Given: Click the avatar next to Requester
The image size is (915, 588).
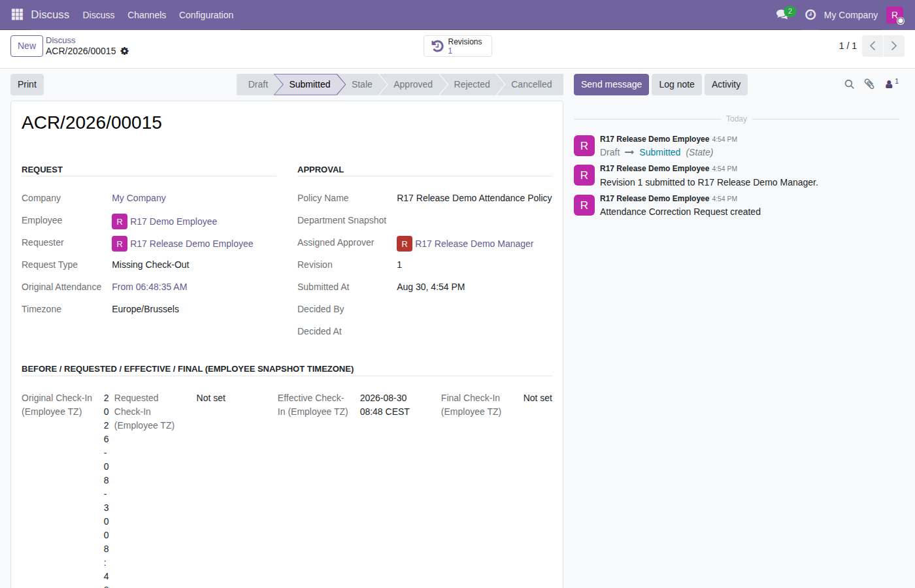Looking at the screenshot, I should coord(120,244).
